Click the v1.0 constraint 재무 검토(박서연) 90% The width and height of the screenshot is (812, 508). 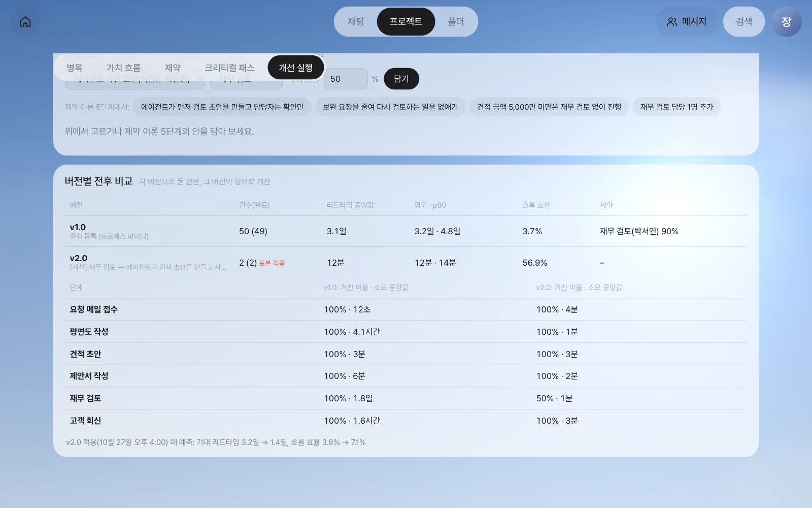pos(639,231)
